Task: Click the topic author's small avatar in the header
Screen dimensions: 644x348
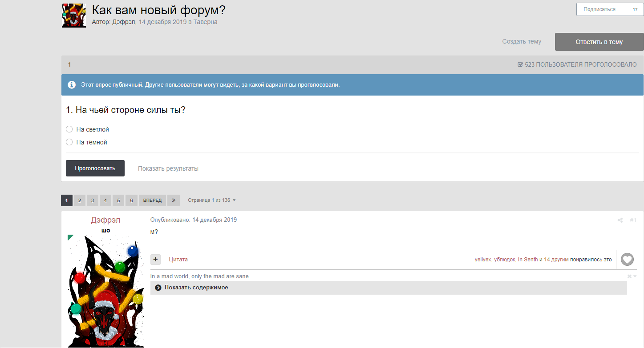Action: [74, 16]
